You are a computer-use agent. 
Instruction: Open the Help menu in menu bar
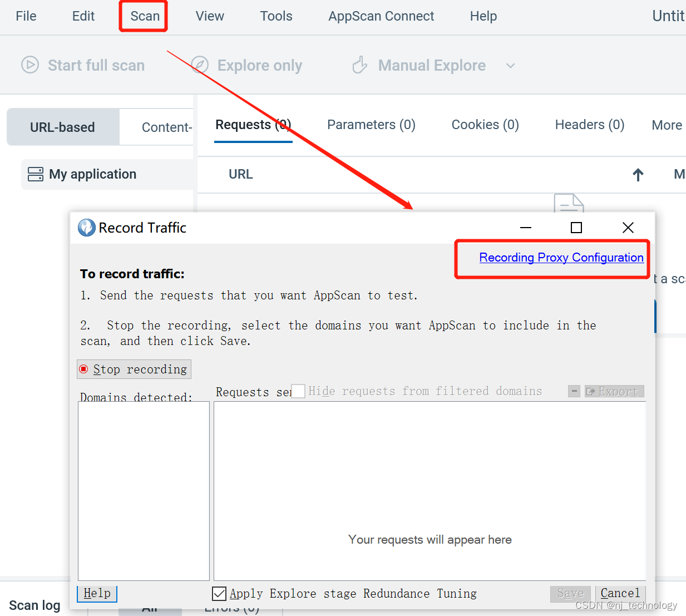pos(483,16)
